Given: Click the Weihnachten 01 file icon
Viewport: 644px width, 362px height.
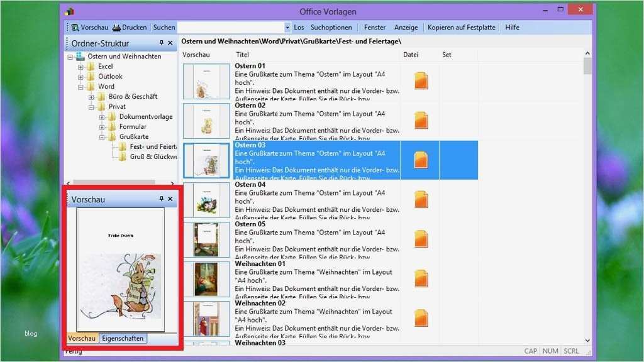Looking at the screenshot, I should (x=421, y=278).
